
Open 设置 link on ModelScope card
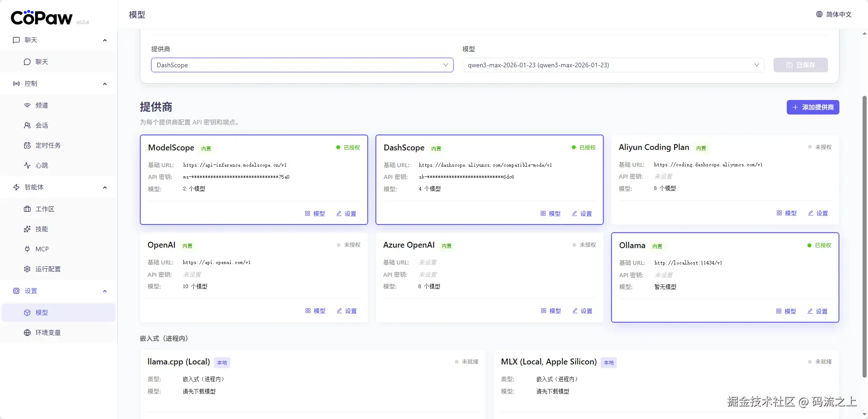(346, 214)
